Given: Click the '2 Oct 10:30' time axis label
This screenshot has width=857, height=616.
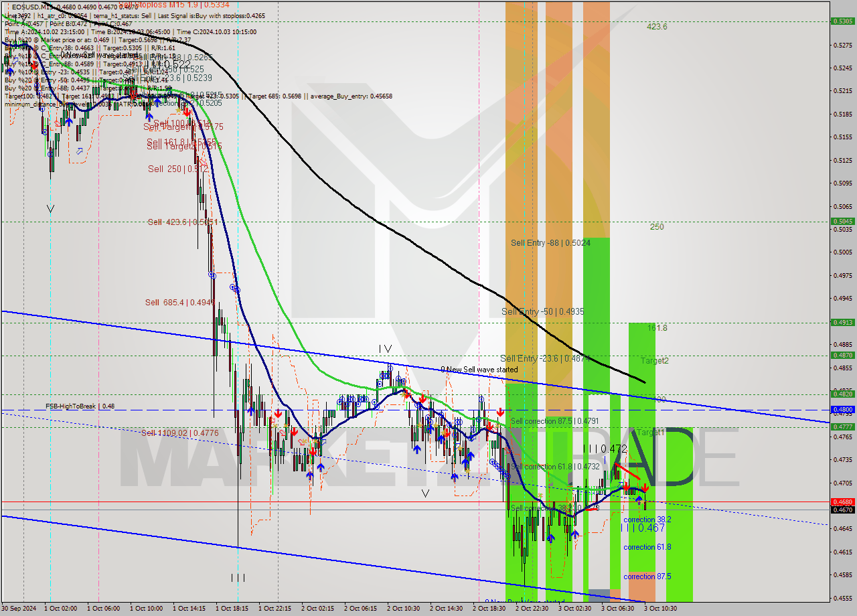Looking at the screenshot, I should coord(403,609).
